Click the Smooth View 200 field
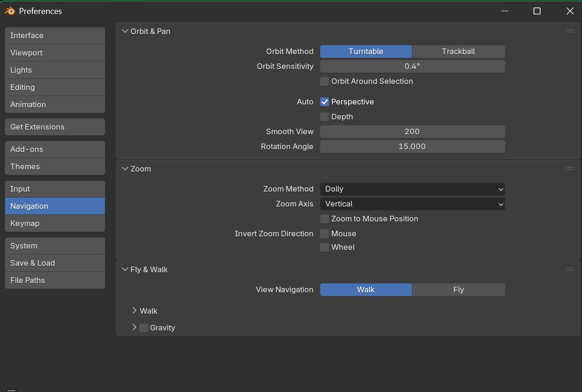 click(412, 131)
